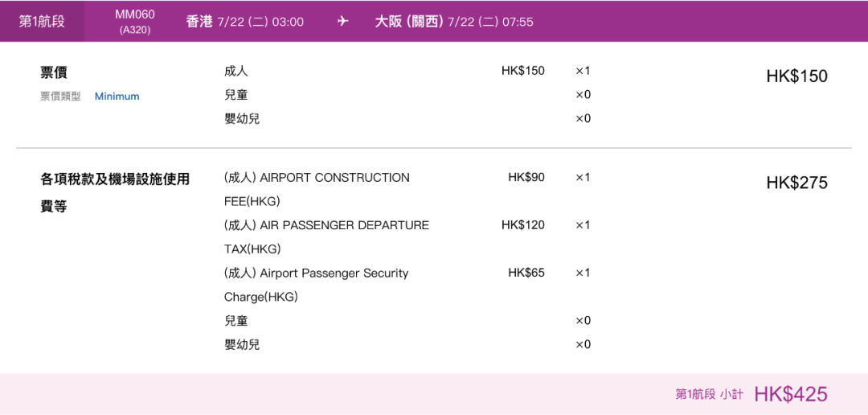Viewport: 868px width, 415px height.
Task: Click the HK$425 segment subtotal
Action: click(x=791, y=394)
